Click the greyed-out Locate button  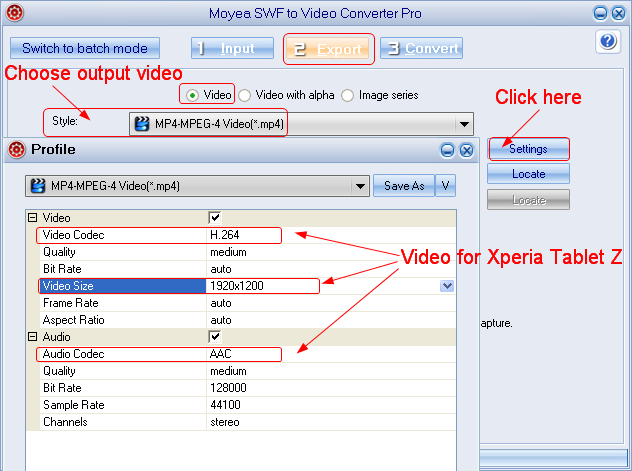click(x=528, y=200)
